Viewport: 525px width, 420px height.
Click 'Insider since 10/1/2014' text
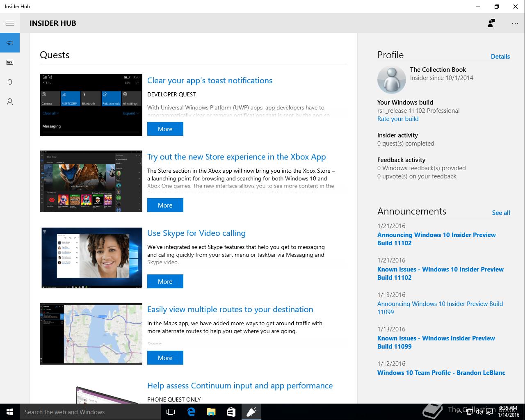(x=442, y=78)
